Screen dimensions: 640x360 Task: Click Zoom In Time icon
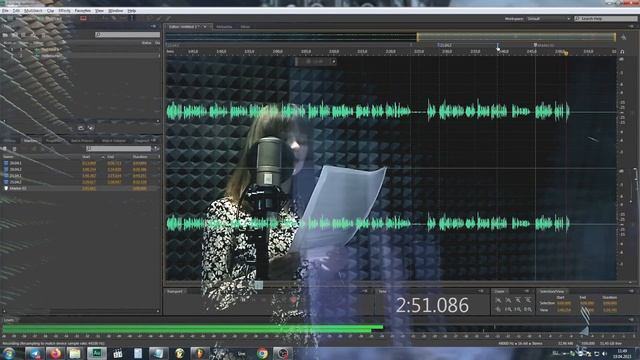(x=518, y=300)
